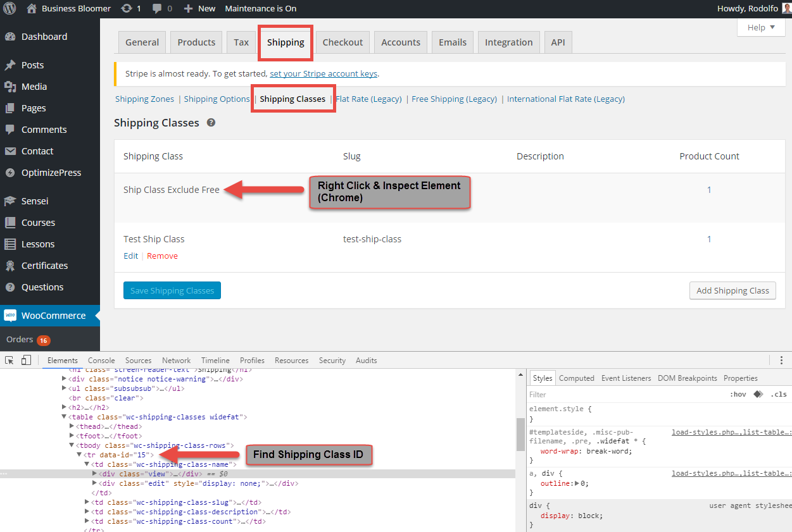Open OptimizePress in the sidebar

tap(51, 173)
